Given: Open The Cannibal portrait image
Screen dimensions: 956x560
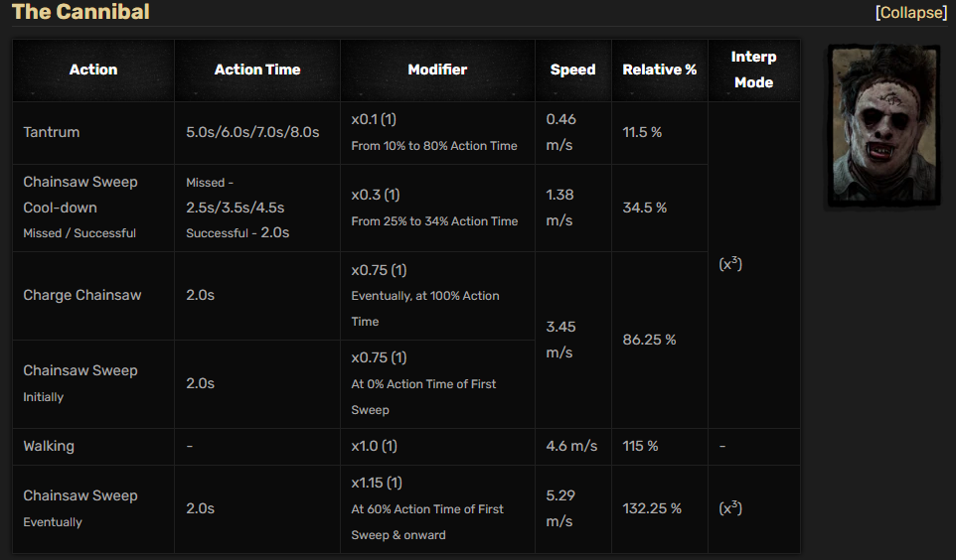Looking at the screenshot, I should (883, 125).
